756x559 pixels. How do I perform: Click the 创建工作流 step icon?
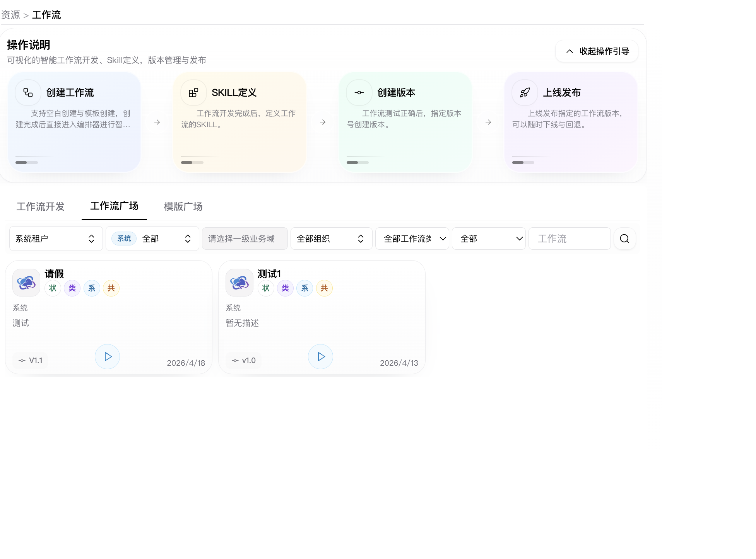click(x=28, y=92)
